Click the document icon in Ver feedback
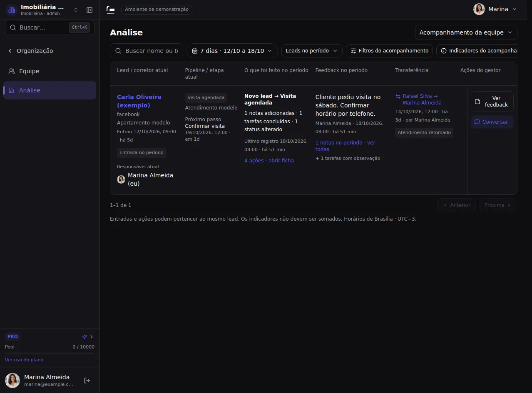Screen dimensions: 532x393 pos(477,102)
